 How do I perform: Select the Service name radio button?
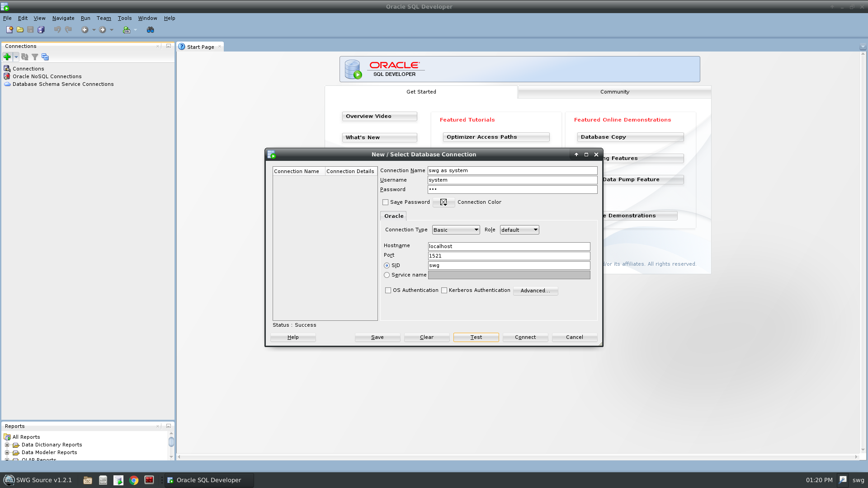click(x=387, y=275)
